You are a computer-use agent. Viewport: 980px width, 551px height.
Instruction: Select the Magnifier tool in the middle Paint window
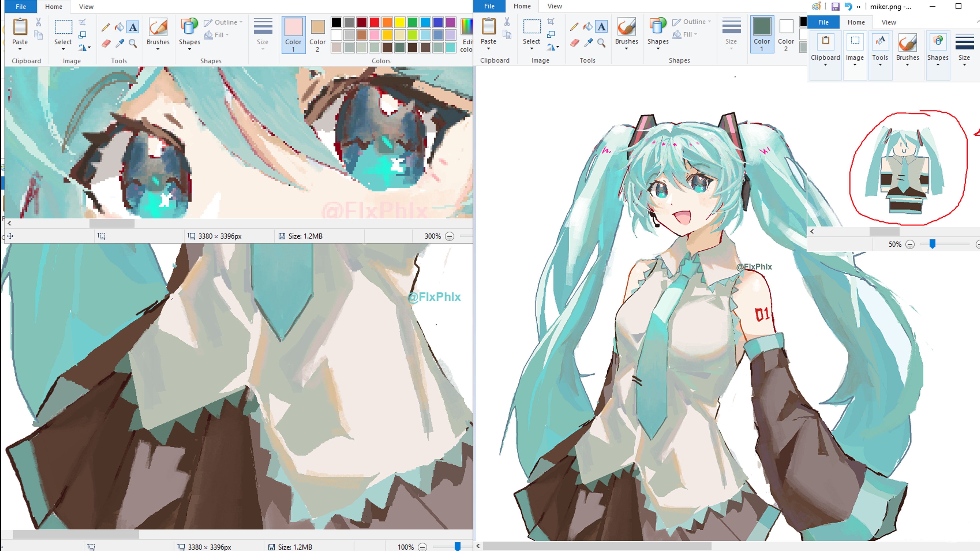point(601,43)
